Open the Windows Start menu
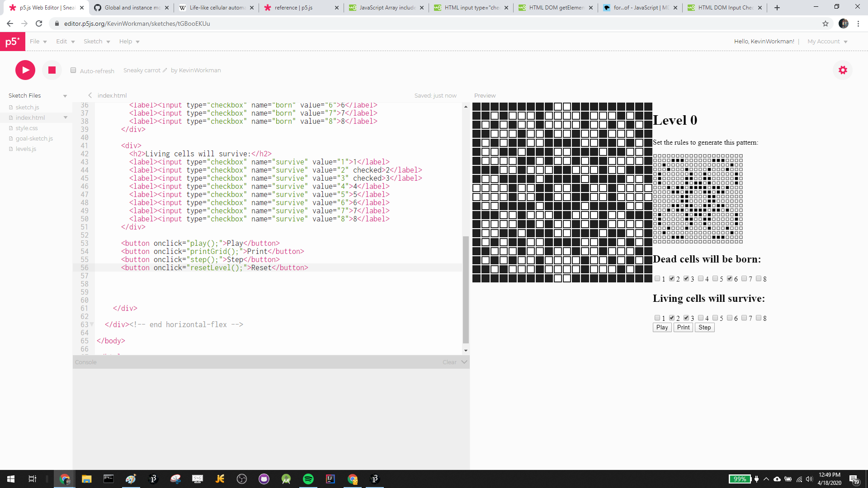 (x=11, y=479)
